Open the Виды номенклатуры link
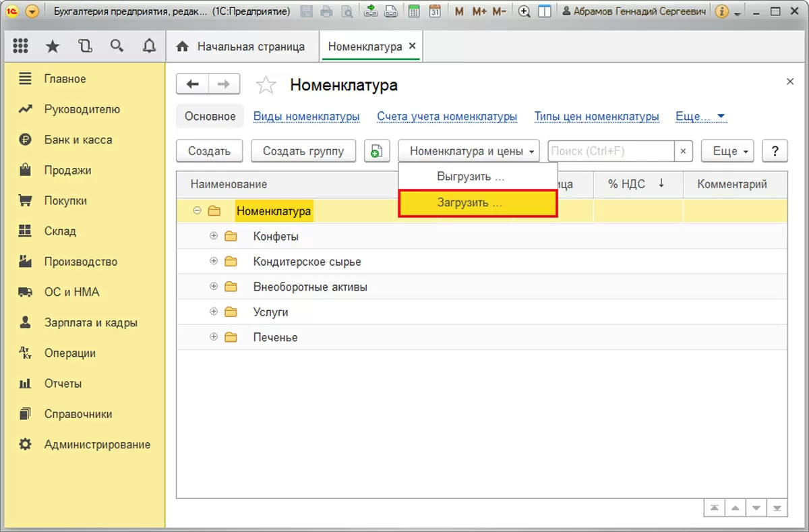 [306, 116]
